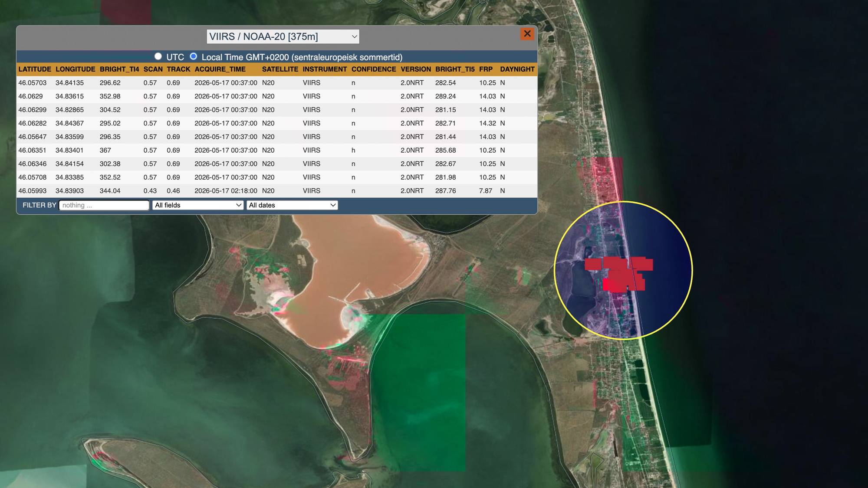868x488 pixels.
Task: Click brightness value 344.04
Action: click(x=110, y=190)
